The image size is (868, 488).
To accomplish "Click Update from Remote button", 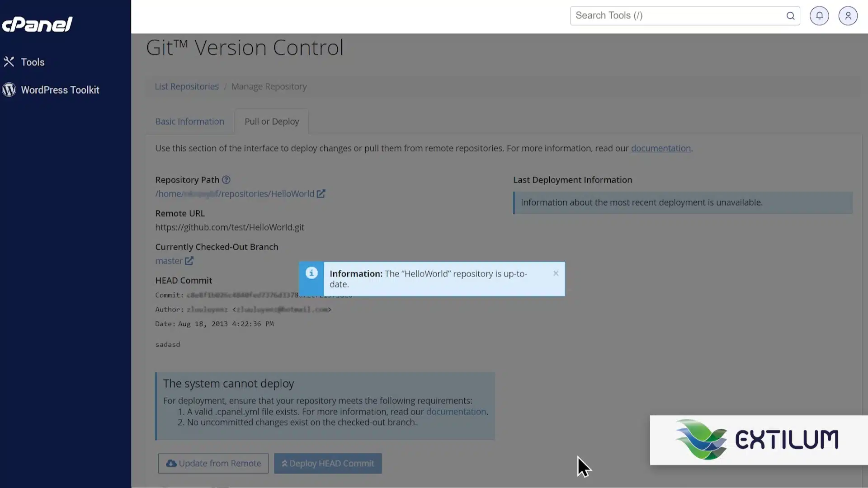I will pos(213,464).
